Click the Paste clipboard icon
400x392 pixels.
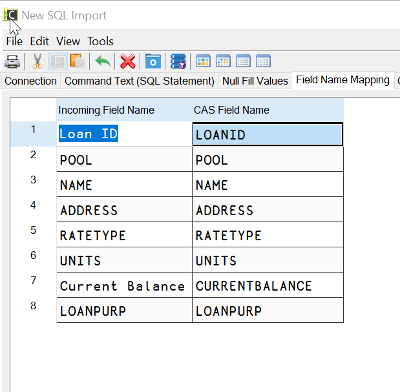pyautogui.click(x=77, y=62)
